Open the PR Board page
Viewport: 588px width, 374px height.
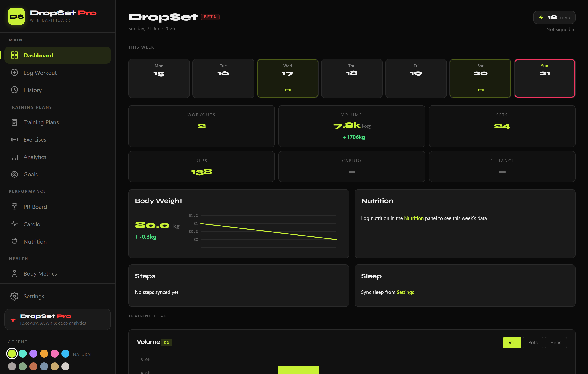(x=58, y=207)
